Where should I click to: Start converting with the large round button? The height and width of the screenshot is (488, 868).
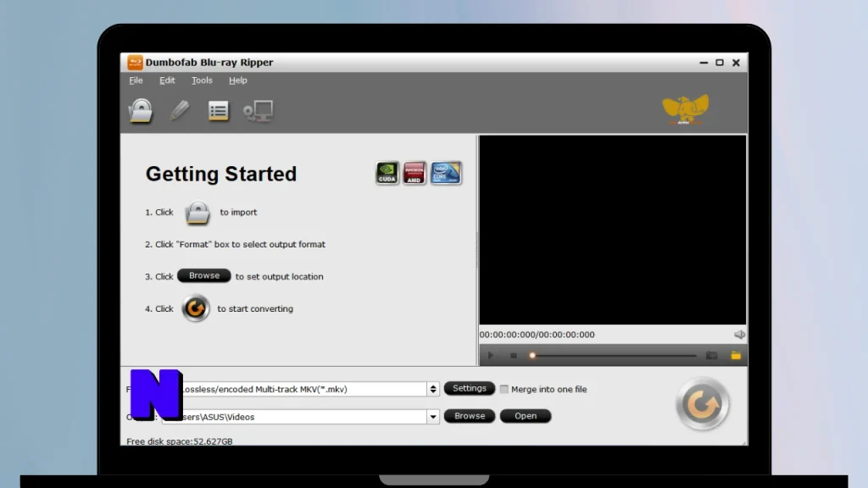[703, 404]
